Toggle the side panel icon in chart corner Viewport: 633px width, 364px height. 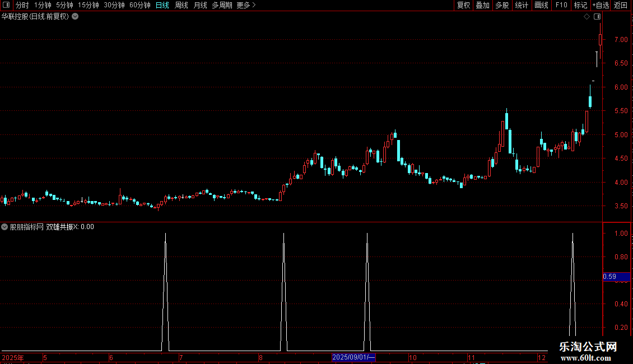(x=597, y=17)
